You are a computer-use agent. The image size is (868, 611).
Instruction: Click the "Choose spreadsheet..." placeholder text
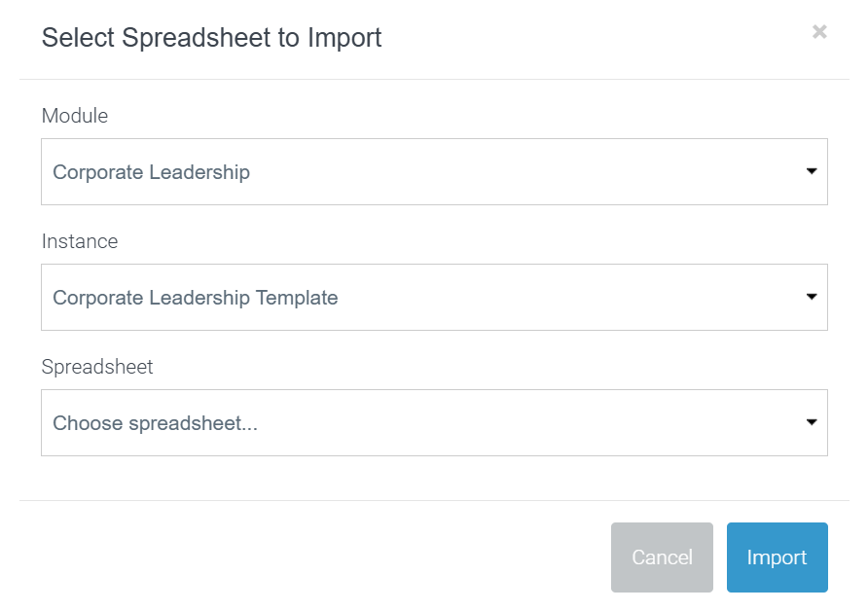(x=155, y=423)
